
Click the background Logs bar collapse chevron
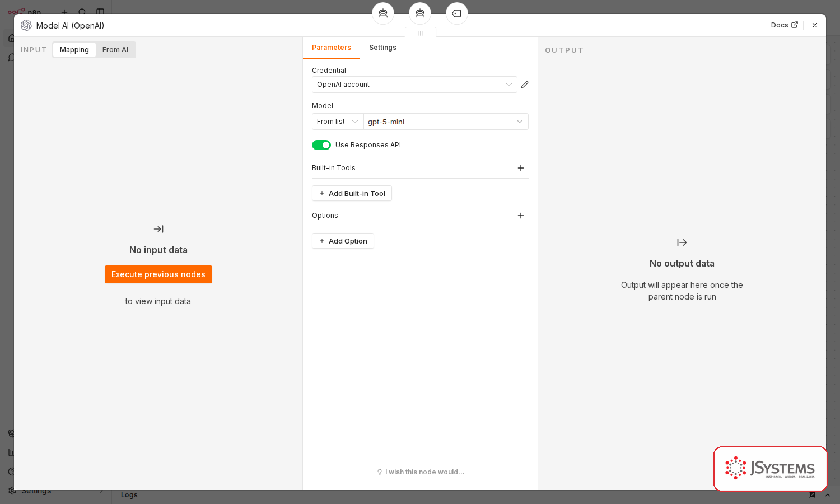coord(828,495)
